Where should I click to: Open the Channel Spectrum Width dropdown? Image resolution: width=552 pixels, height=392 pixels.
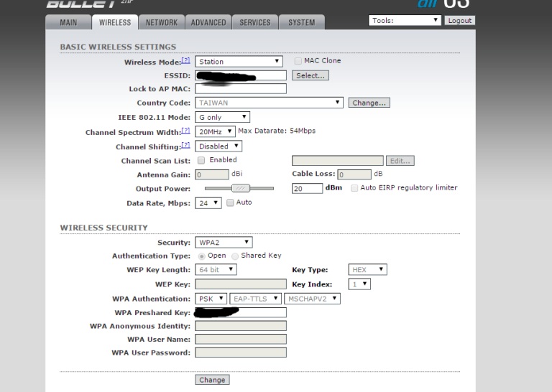pyautogui.click(x=215, y=132)
